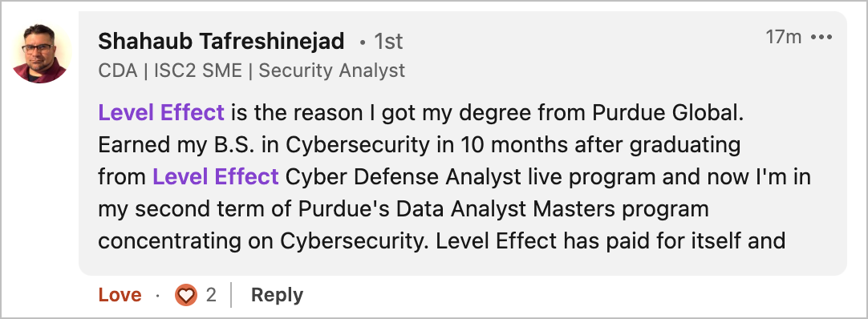Click 'ISC2 SME' in the headline
Viewport: 868px width, 319px height.
click(x=197, y=71)
